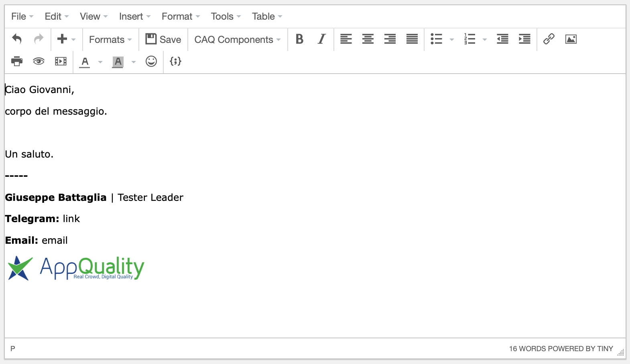Redo the last undone edit

(39, 39)
